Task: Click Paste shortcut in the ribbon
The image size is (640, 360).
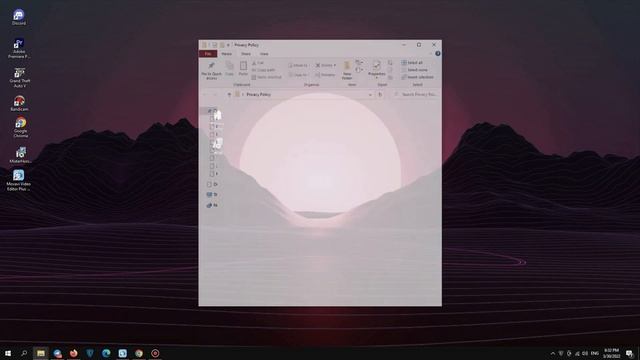Action: point(267,77)
